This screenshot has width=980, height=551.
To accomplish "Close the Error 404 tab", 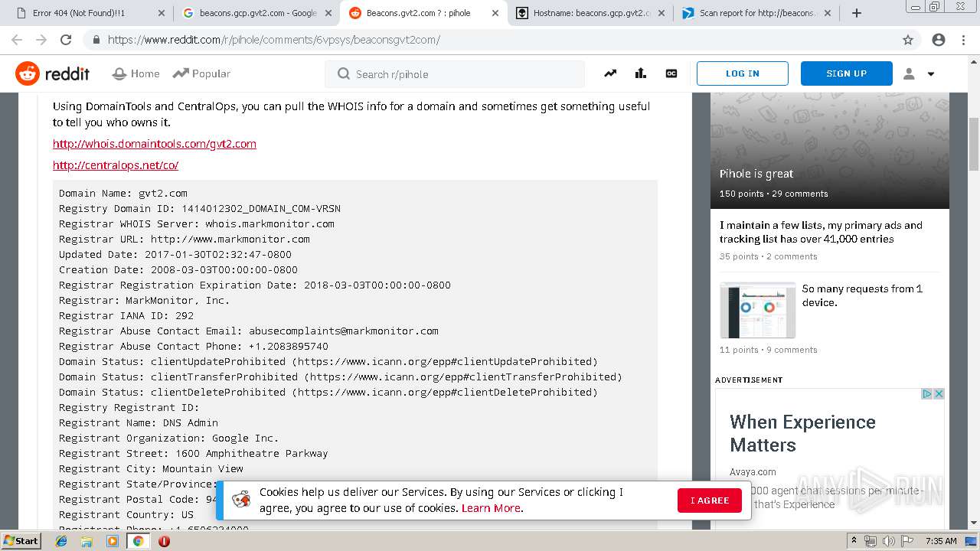I will click(x=161, y=13).
